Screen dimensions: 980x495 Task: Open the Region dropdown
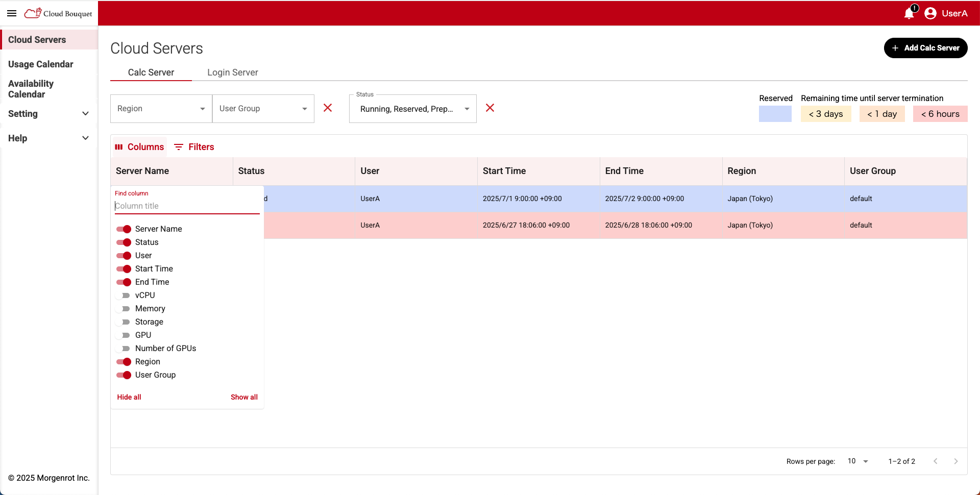[161, 109]
